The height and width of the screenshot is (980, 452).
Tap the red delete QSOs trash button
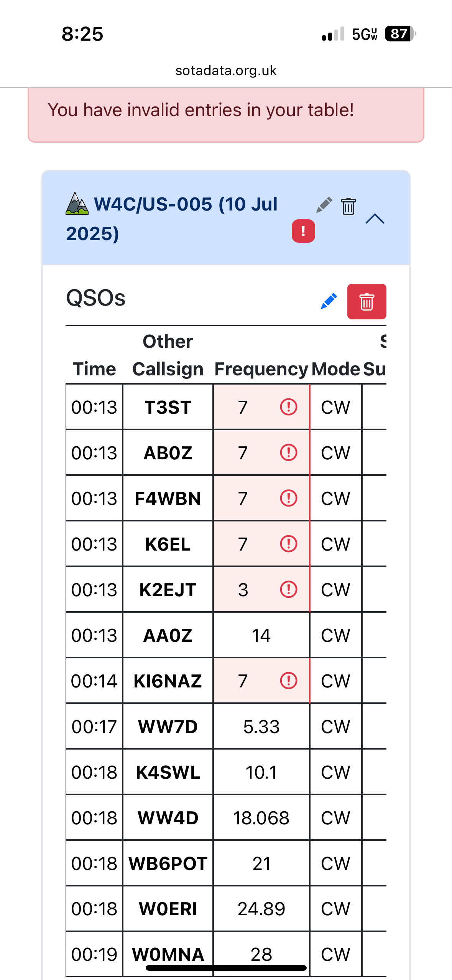click(x=367, y=301)
